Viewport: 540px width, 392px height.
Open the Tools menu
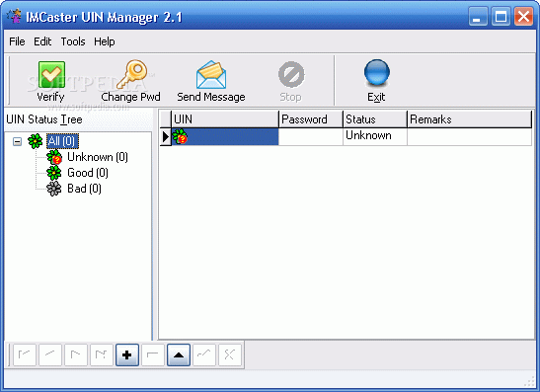click(x=73, y=41)
